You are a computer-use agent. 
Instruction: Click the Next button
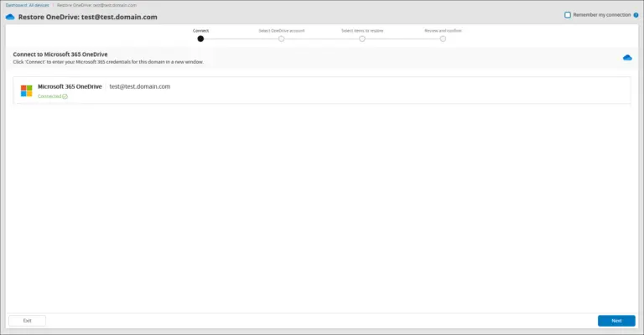tap(616, 321)
